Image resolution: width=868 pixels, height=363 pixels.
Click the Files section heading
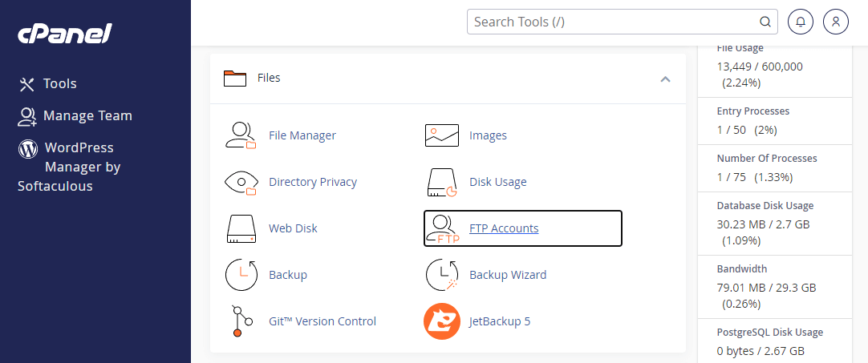[x=269, y=78]
